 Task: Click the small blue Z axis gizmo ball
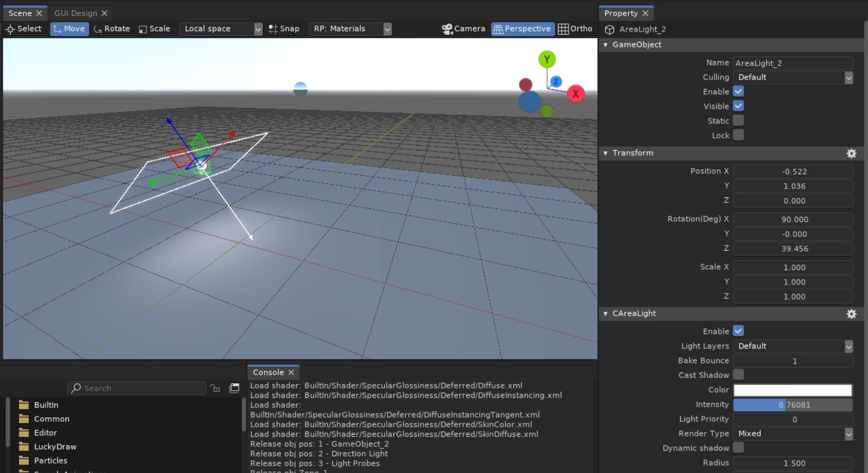[556, 82]
